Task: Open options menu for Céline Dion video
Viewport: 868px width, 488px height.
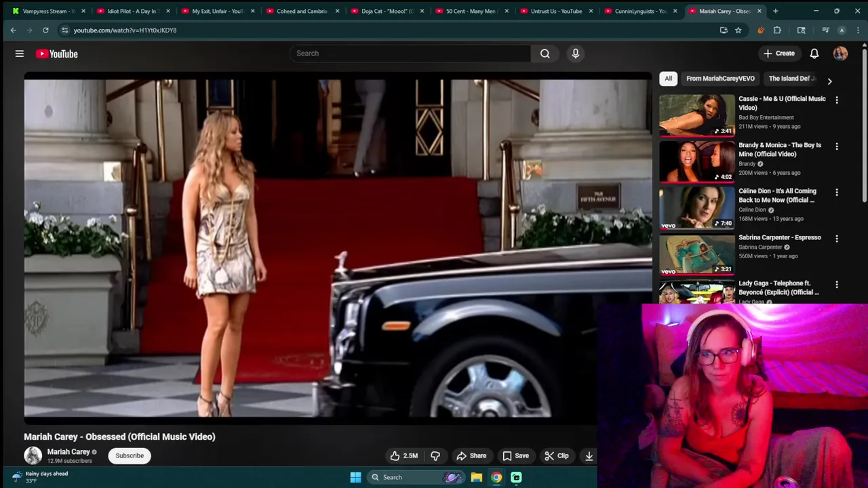Action: point(837,192)
